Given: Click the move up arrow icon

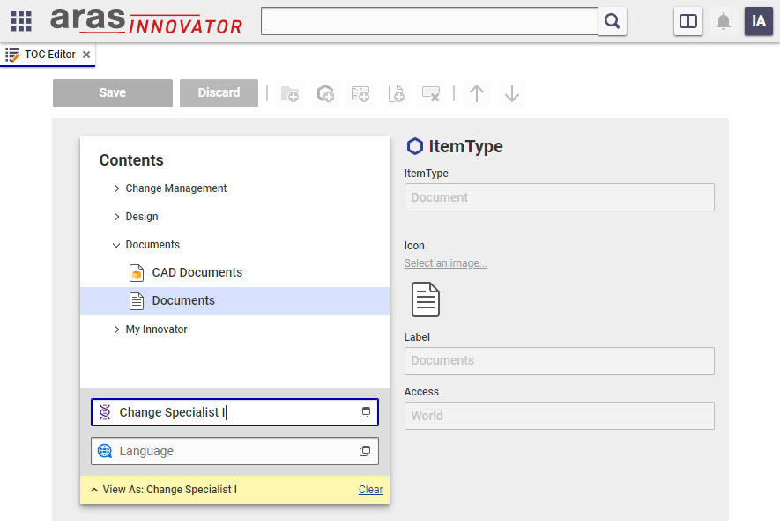Looking at the screenshot, I should click(x=477, y=93).
